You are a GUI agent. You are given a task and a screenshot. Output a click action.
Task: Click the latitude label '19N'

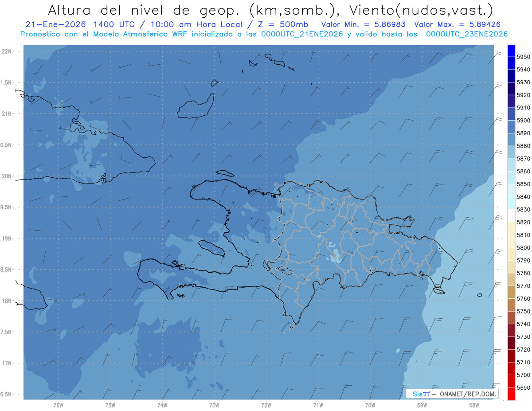tap(7, 239)
